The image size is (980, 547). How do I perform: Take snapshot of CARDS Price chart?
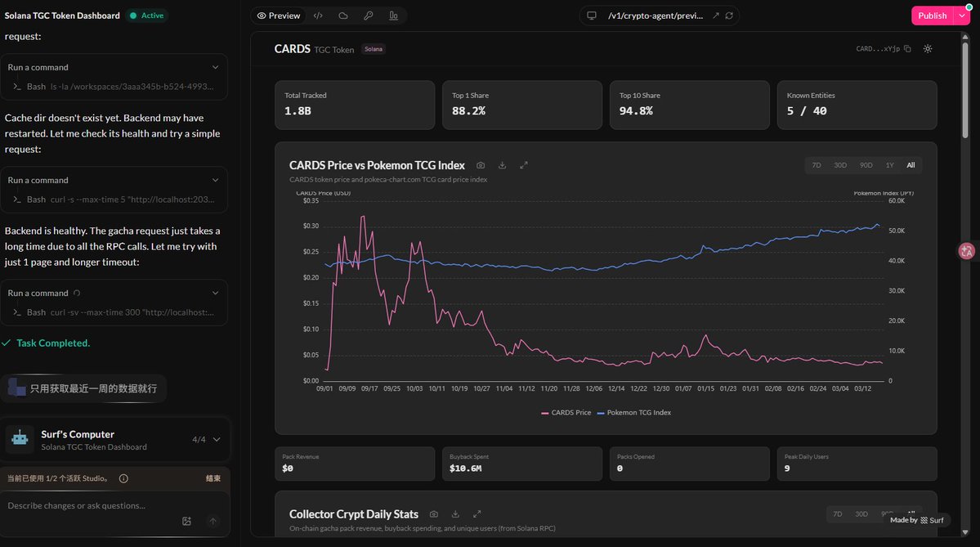pos(481,165)
